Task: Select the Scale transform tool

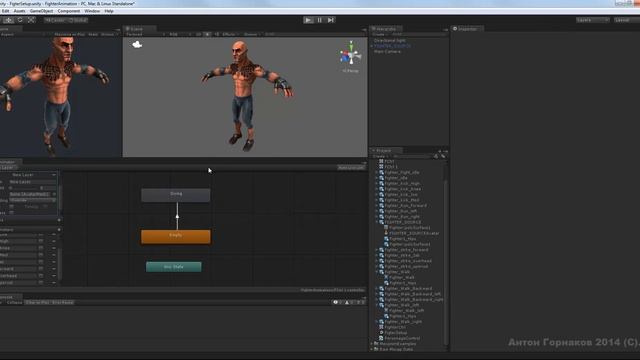Action: pyautogui.click(x=31, y=20)
